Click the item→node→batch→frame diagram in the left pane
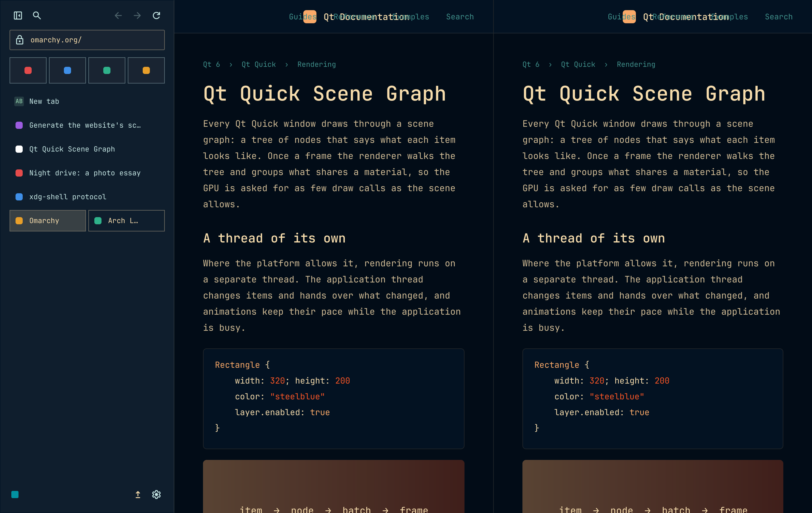This screenshot has width=812, height=513. coord(333,487)
